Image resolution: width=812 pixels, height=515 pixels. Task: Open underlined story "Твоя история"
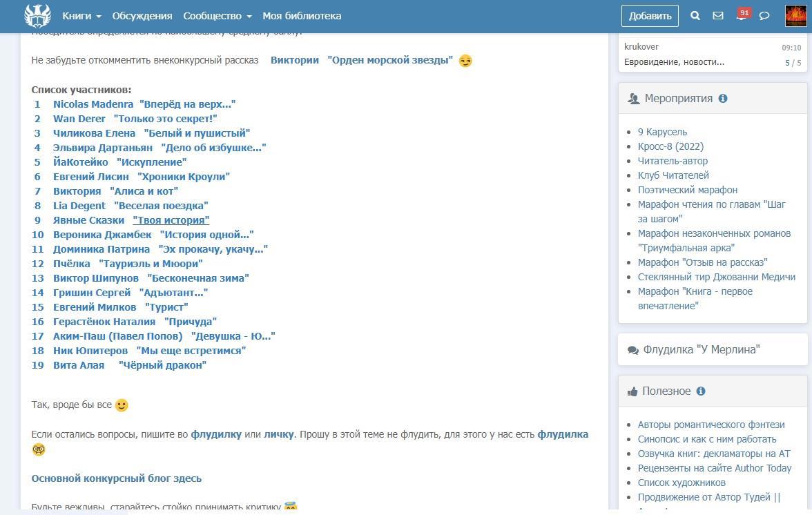point(171,220)
